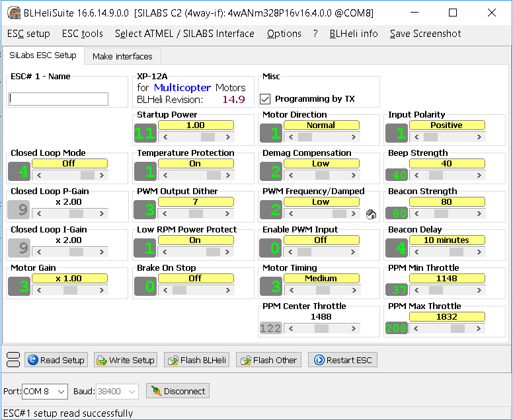Click in the ESC# 1 Name field
This screenshot has width=513, height=420.
tap(59, 99)
